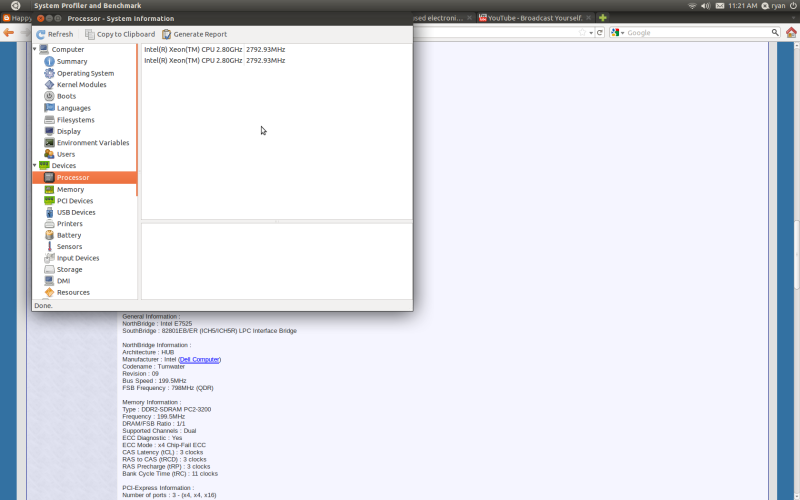800x500 pixels.
Task: Select the Summary icon in the sidebar
Action: (49, 61)
